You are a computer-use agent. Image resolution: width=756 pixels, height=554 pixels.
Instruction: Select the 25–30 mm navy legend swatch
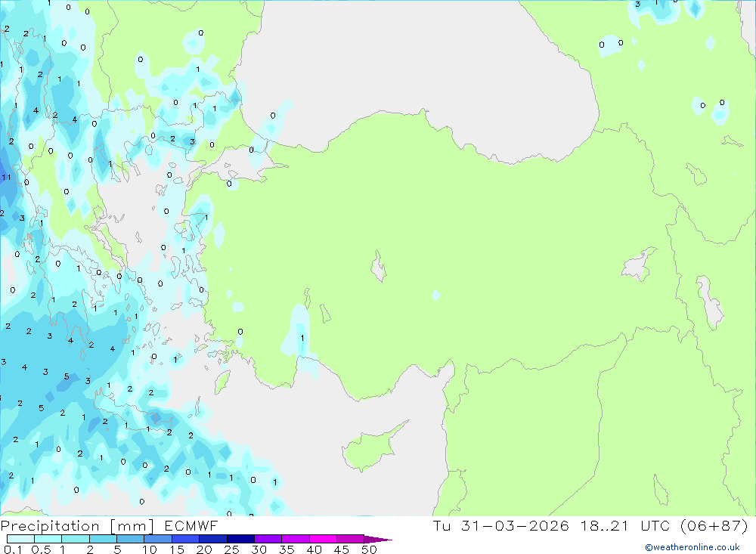click(x=240, y=539)
